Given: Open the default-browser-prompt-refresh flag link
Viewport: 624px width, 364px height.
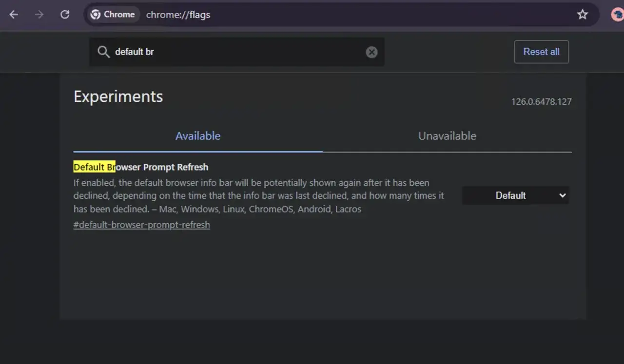Looking at the screenshot, I should 141,225.
